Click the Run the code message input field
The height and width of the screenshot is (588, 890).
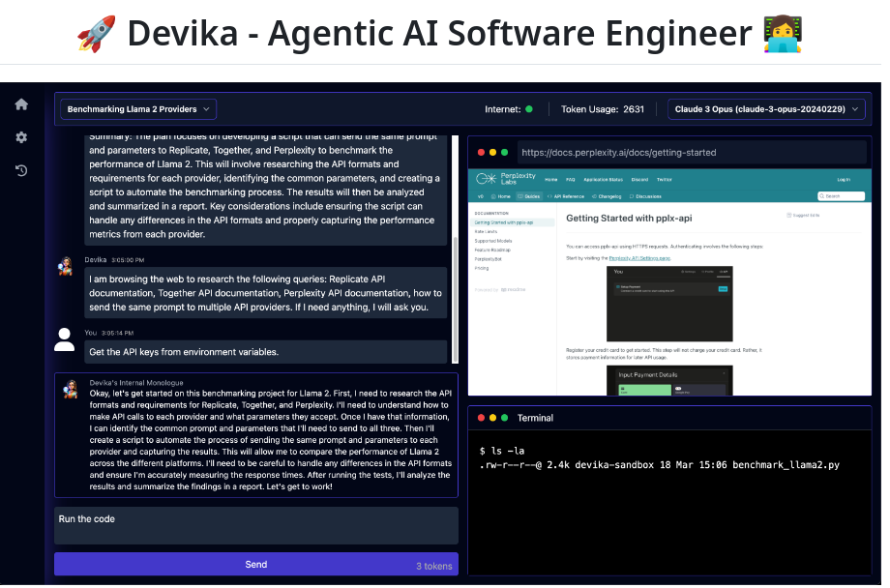tap(256, 525)
